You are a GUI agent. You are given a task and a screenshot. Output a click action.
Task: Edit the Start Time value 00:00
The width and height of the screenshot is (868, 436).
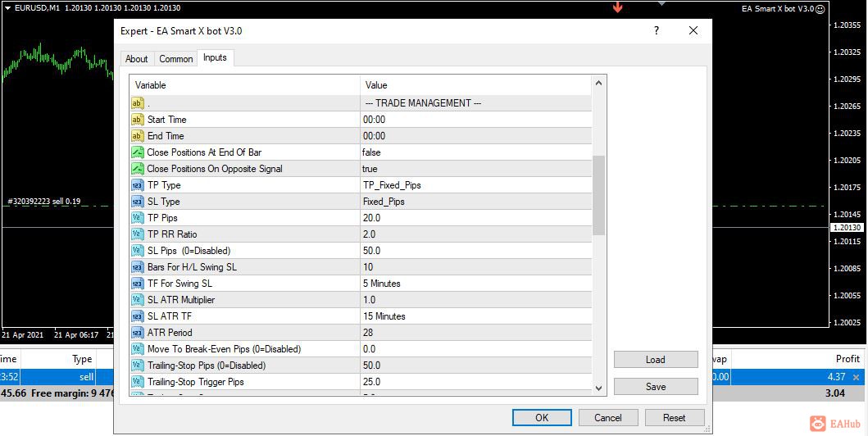tap(476, 120)
